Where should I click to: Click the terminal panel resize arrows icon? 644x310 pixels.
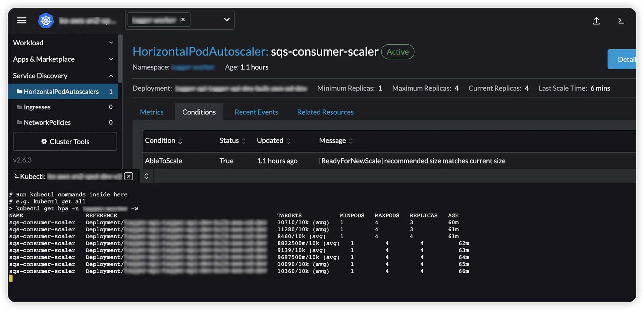coord(146,176)
